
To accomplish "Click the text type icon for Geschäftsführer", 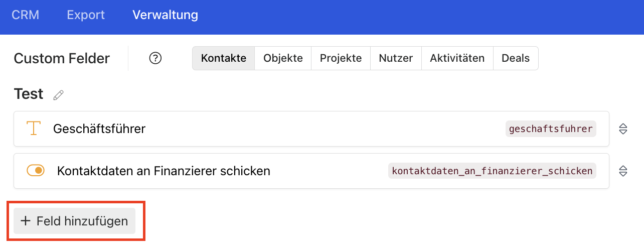I will [x=33, y=129].
